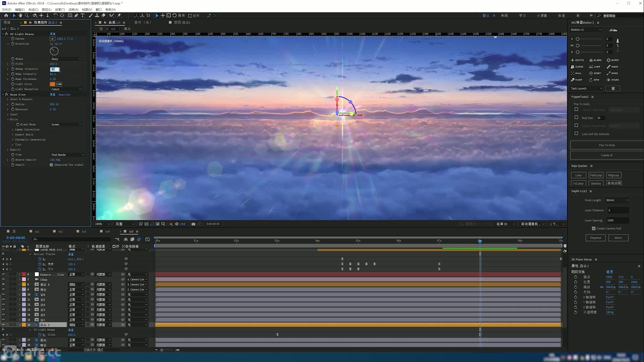Screen dimensions: 644x362
Task: Hide the 15mm camera layer via eye icon
Action: point(3,280)
